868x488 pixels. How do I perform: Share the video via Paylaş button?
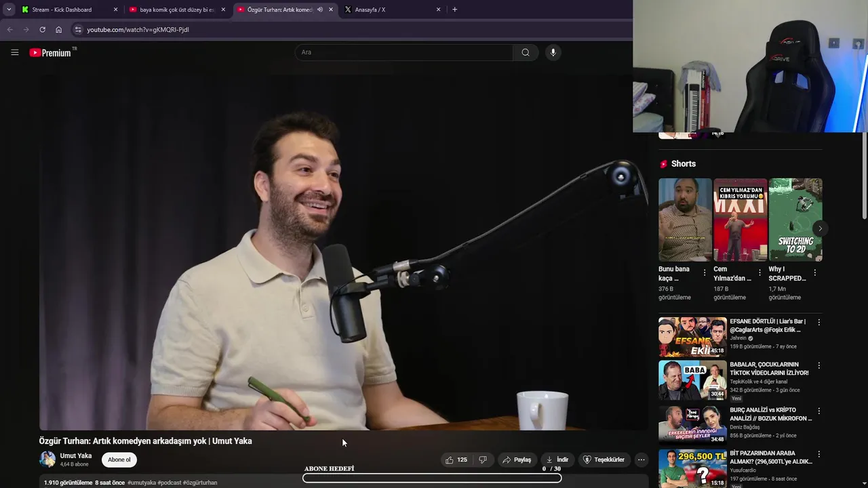click(x=517, y=460)
